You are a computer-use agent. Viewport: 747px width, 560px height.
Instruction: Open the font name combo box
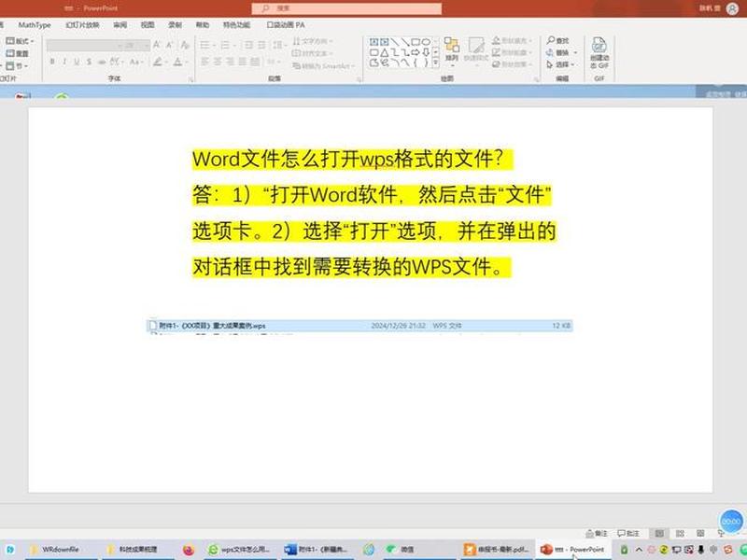tap(85, 45)
